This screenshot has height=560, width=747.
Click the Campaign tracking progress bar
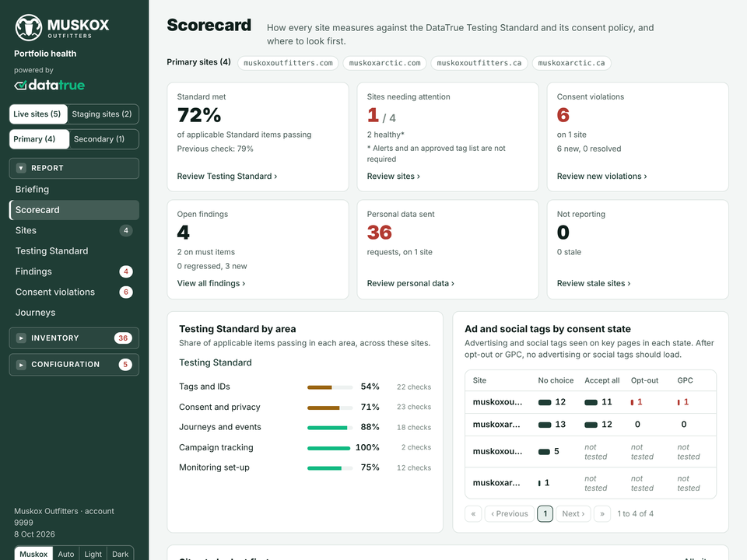[330, 448]
